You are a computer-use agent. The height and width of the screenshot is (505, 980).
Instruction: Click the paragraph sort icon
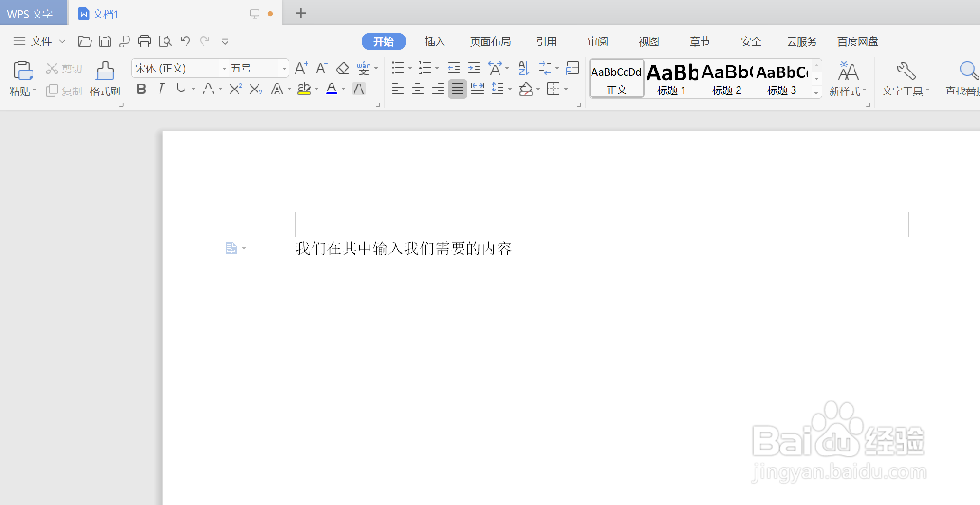point(523,68)
